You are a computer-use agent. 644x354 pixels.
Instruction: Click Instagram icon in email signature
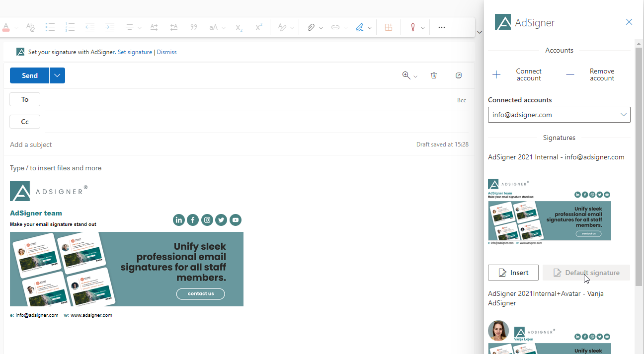point(207,220)
